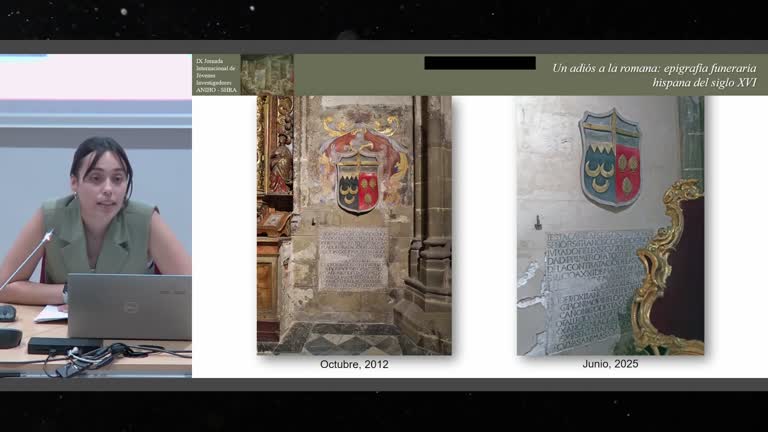Click the microphone in front of the speaker
Viewport: 768px width, 432px height.
(27, 260)
